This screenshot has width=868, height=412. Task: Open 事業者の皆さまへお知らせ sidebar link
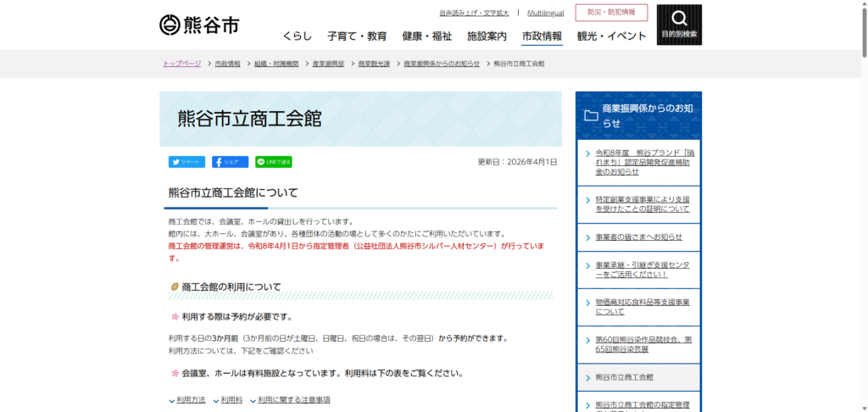click(x=638, y=237)
